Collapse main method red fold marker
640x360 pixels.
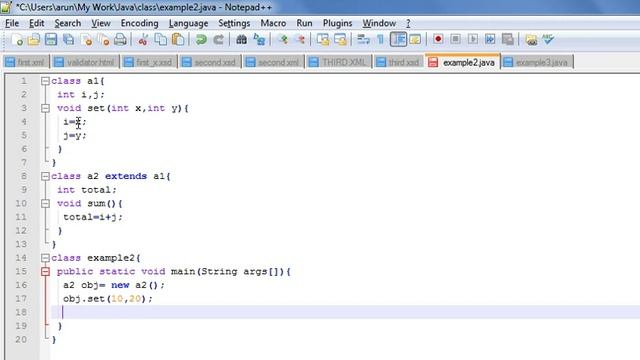point(45,271)
